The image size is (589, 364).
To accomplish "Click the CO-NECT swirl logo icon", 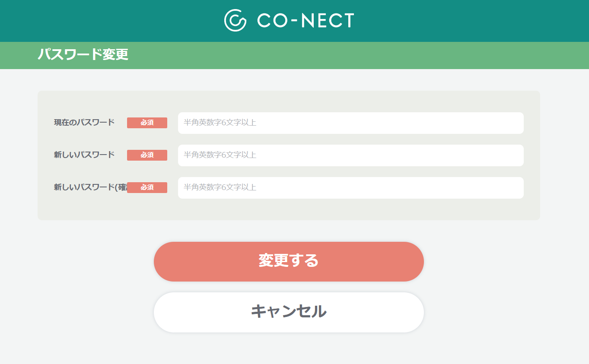I will [235, 20].
